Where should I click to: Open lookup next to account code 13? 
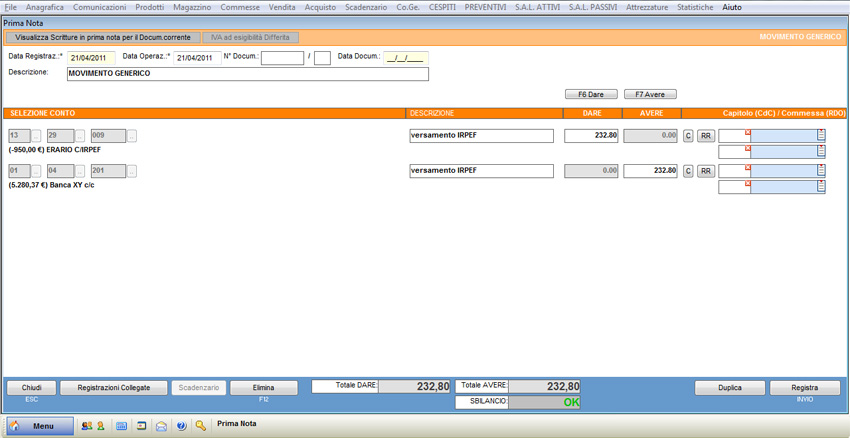(x=37, y=136)
